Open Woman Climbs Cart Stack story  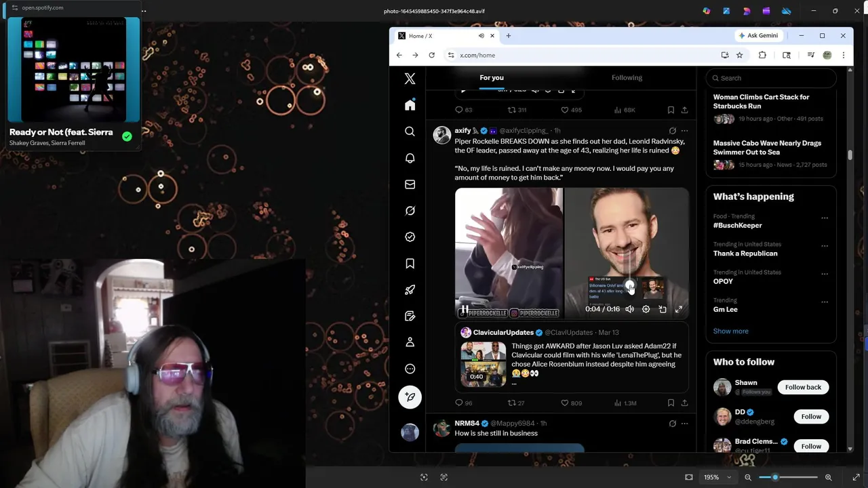click(771, 108)
